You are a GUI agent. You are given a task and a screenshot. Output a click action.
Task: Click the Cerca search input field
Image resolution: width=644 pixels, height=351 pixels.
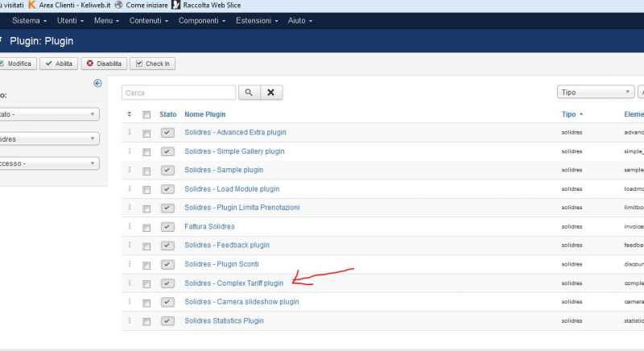pyautogui.click(x=179, y=93)
